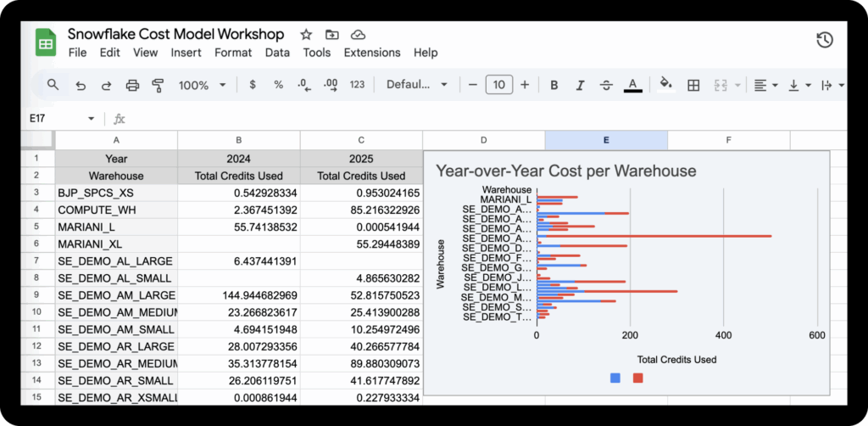
Task: Select the 2025 year header cell
Action: [x=361, y=159]
